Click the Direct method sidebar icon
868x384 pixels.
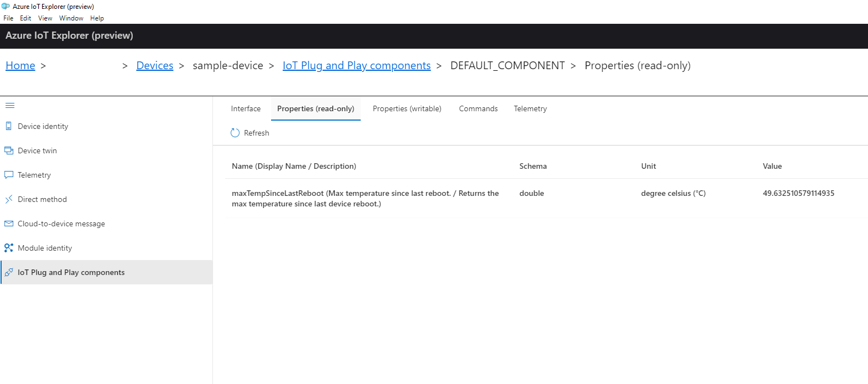9,199
